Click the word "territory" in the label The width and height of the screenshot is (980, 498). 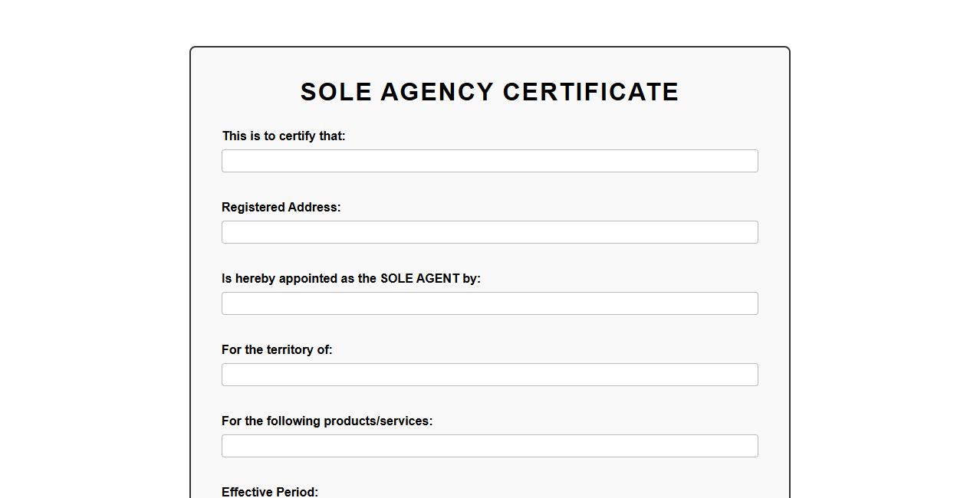pos(288,350)
